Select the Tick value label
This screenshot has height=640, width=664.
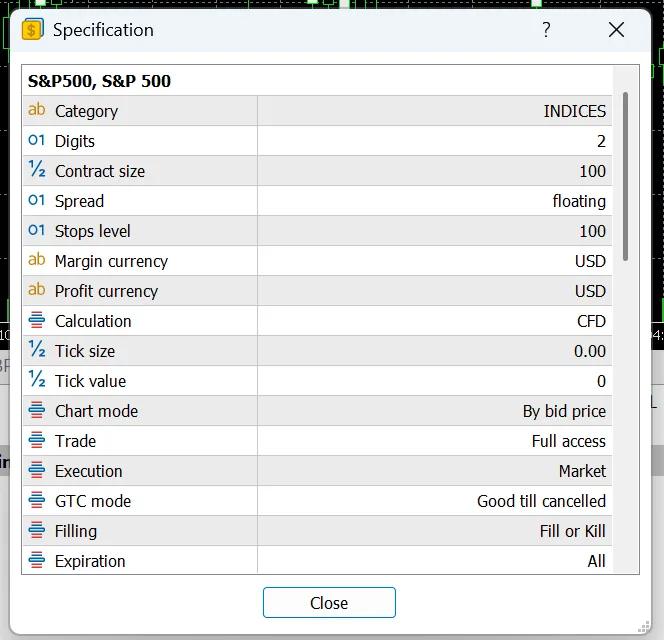[x=90, y=381]
